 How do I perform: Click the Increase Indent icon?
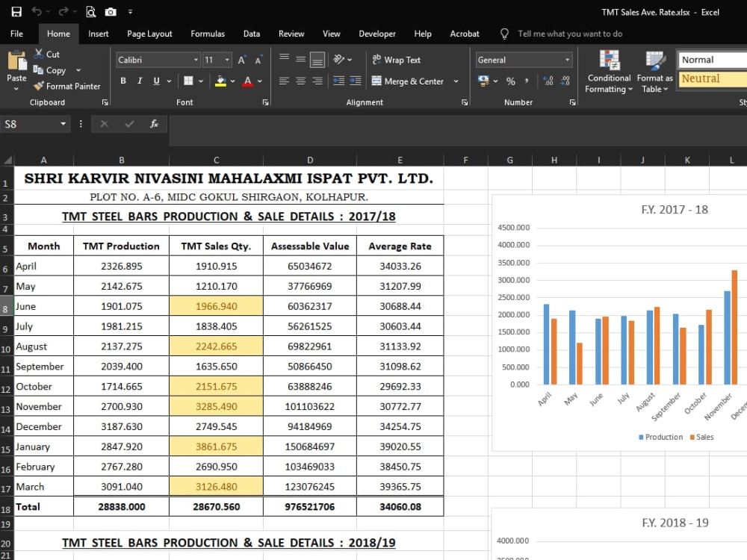tap(356, 81)
